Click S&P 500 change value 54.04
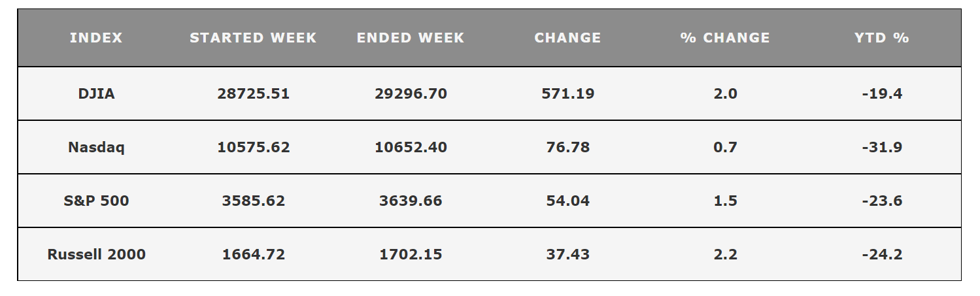Viewport: 980px width, 296px height. click(x=567, y=201)
